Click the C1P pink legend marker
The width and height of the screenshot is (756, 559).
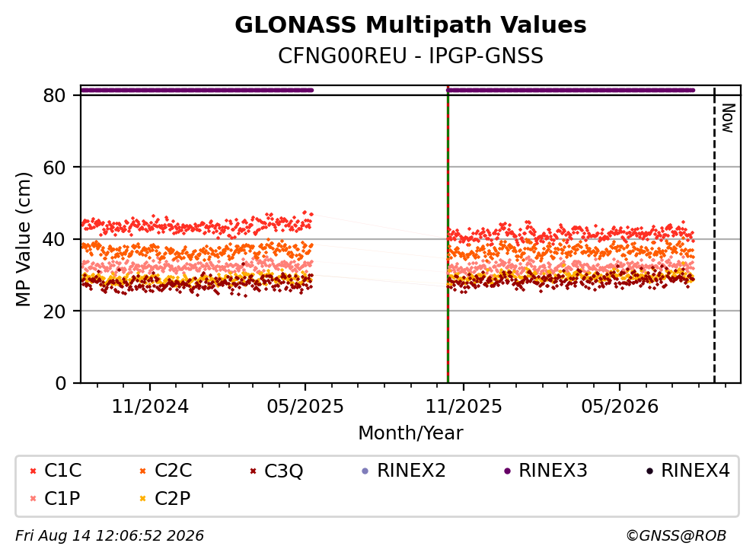pos(33,499)
